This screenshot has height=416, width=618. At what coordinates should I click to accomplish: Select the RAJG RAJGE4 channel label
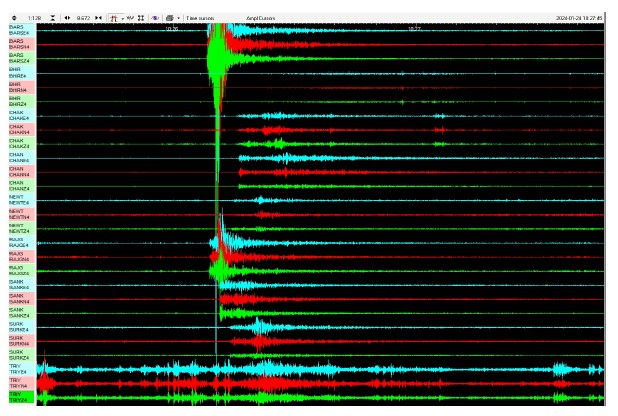pos(18,241)
